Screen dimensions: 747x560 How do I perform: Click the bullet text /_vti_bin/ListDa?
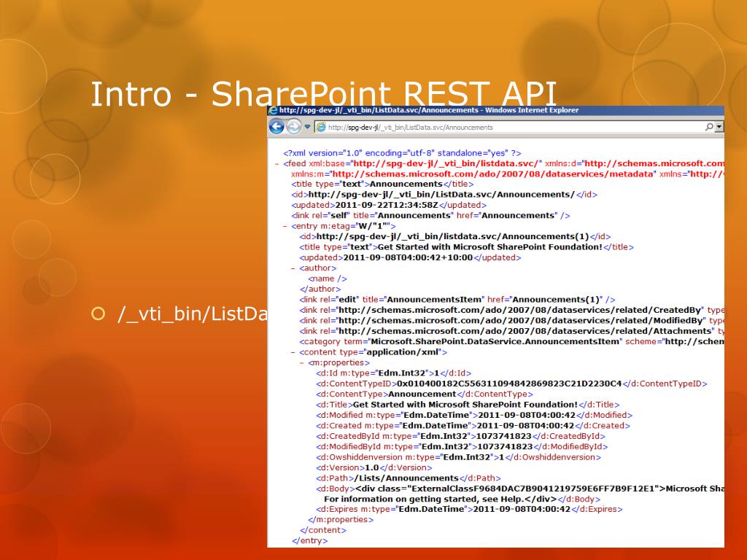click(192, 314)
